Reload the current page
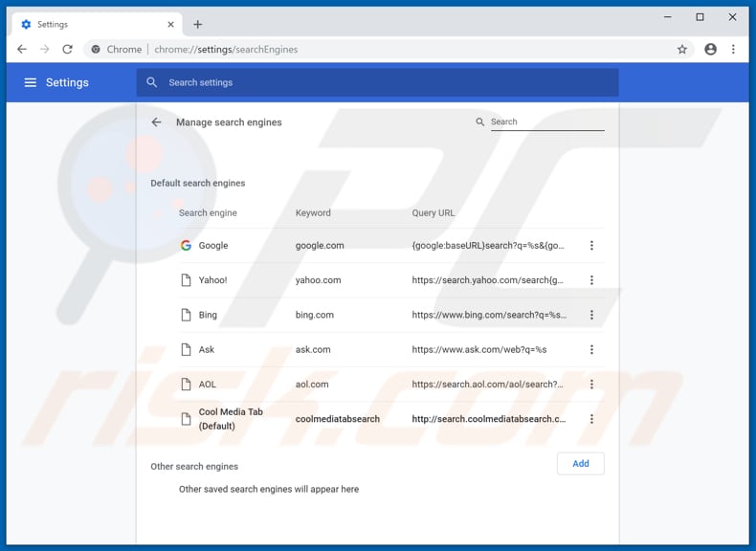 [68, 49]
